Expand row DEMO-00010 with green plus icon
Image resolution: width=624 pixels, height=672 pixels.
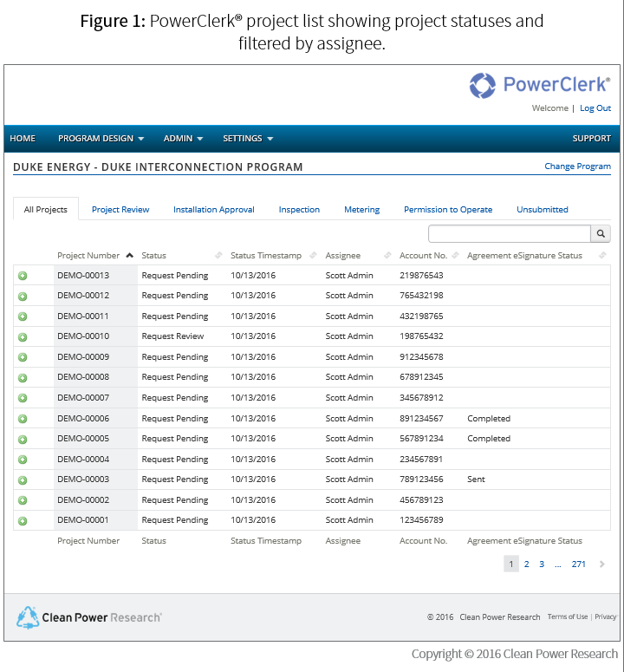pos(23,337)
